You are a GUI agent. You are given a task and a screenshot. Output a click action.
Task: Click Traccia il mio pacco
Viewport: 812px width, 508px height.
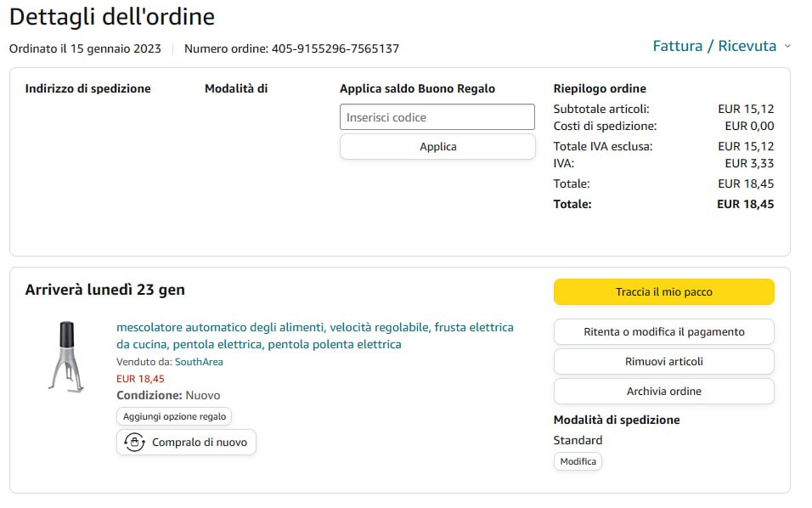[x=663, y=291]
